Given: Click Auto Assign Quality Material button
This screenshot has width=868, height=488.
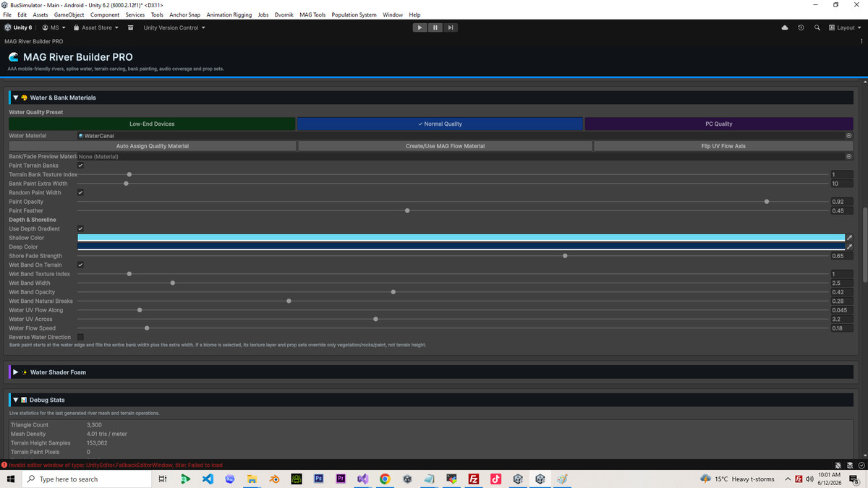Looking at the screenshot, I should pos(153,146).
